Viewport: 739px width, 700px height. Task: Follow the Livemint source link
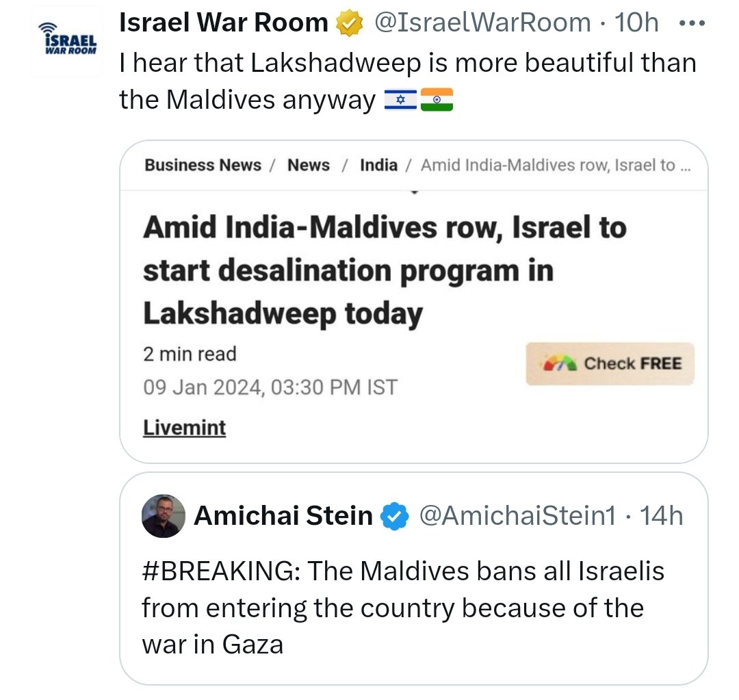pos(184,428)
